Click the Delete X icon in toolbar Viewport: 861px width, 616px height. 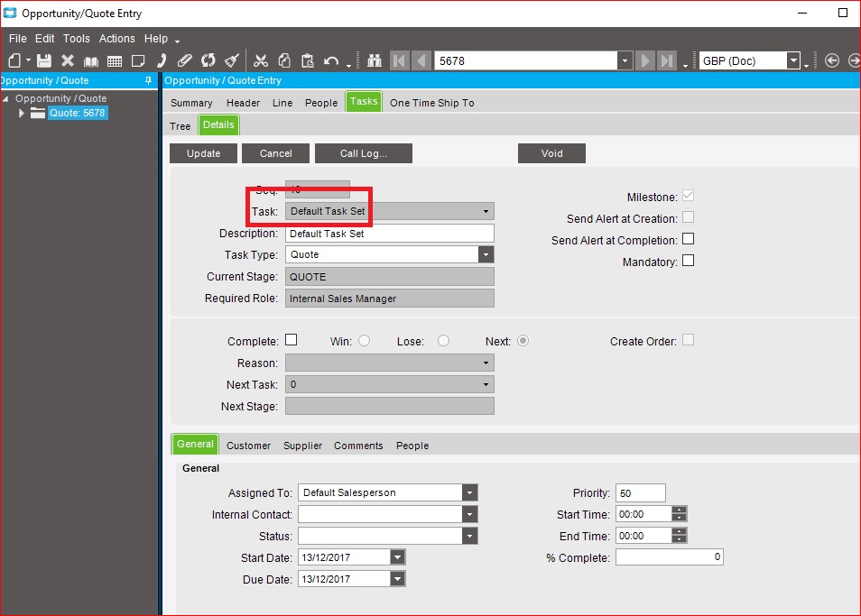point(68,60)
